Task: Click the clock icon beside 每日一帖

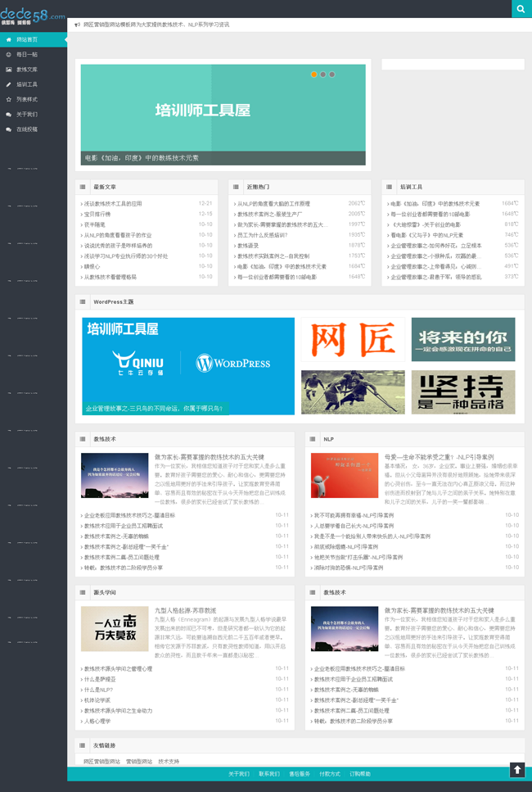Action: tap(8, 55)
